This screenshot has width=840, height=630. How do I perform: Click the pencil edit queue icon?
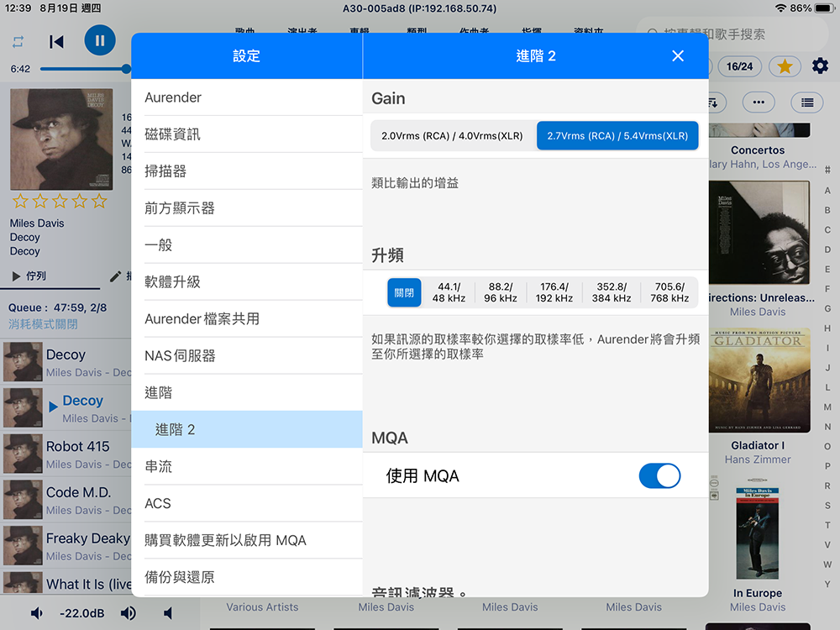coord(115,276)
